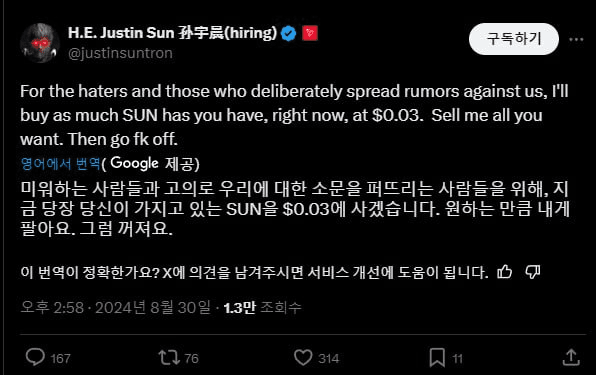
Task: Click the 1.3만 조회수 view count
Action: pyautogui.click(x=262, y=307)
